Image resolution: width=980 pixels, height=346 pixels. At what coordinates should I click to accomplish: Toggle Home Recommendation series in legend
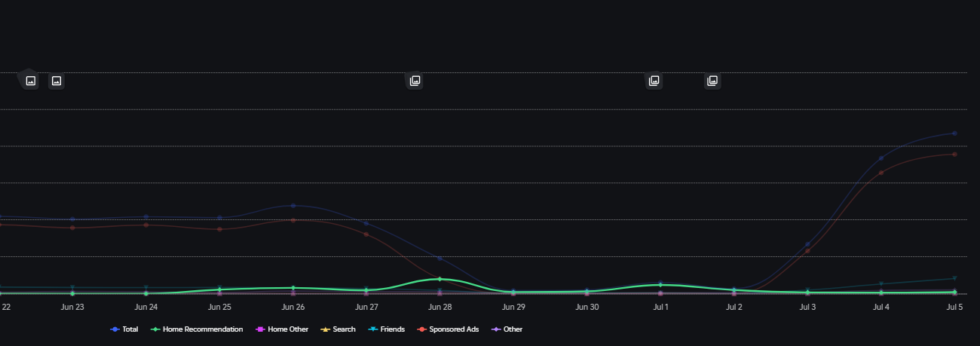point(197,329)
